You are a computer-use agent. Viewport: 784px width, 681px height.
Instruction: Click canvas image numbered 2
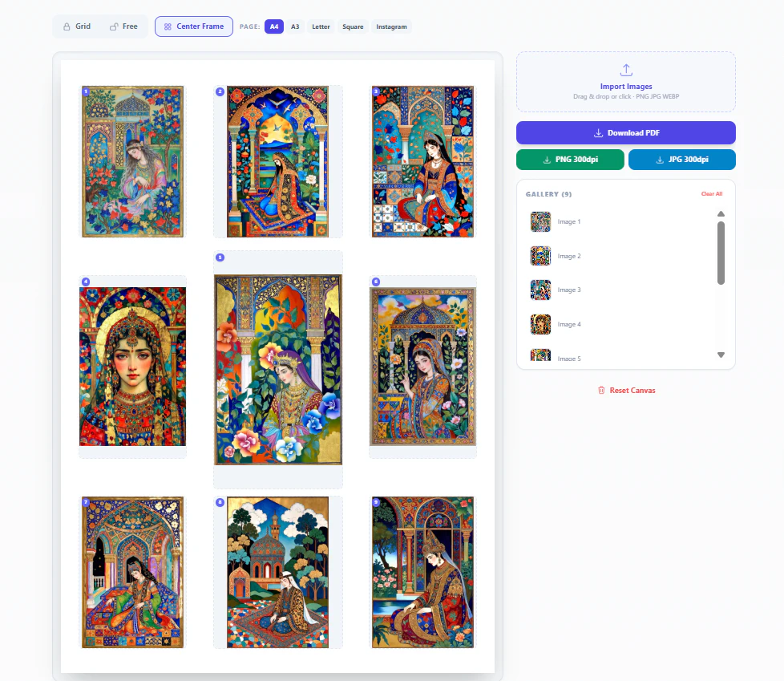tap(277, 161)
